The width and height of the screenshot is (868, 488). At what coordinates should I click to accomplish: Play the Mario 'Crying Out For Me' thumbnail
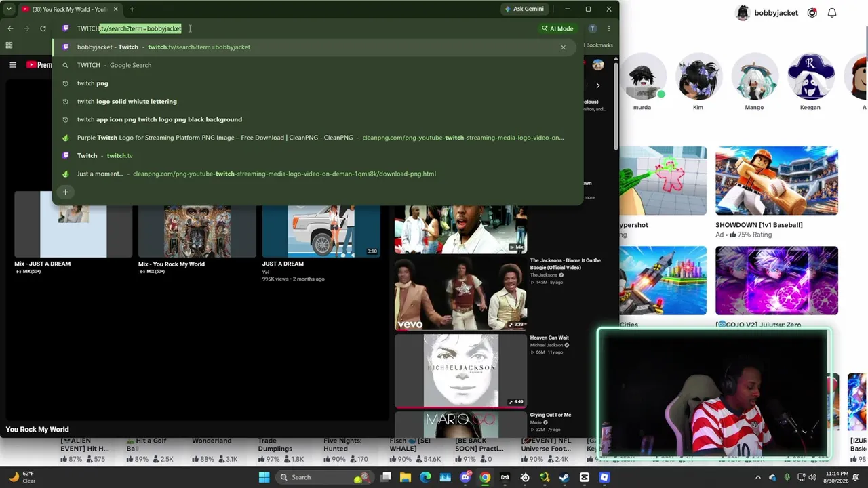460,424
